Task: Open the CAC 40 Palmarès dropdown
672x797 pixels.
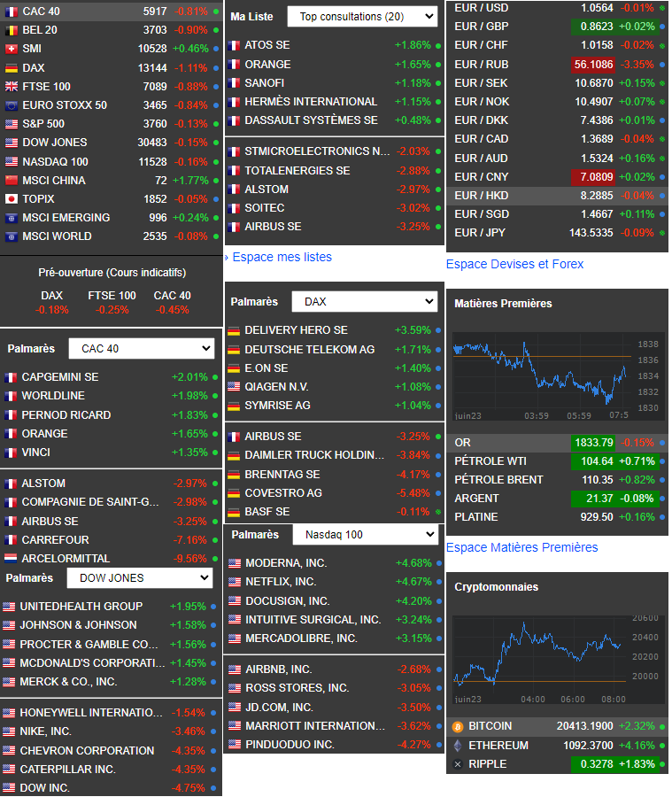Action: [x=142, y=349]
